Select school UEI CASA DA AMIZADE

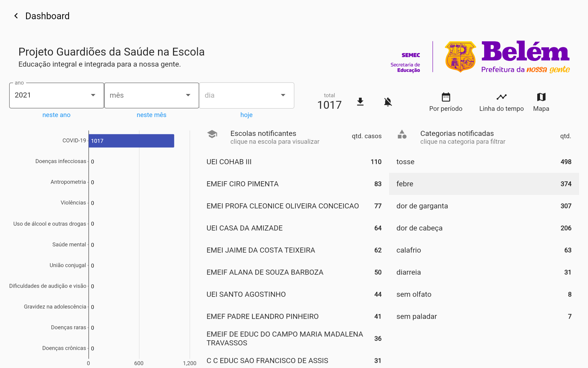click(294, 228)
